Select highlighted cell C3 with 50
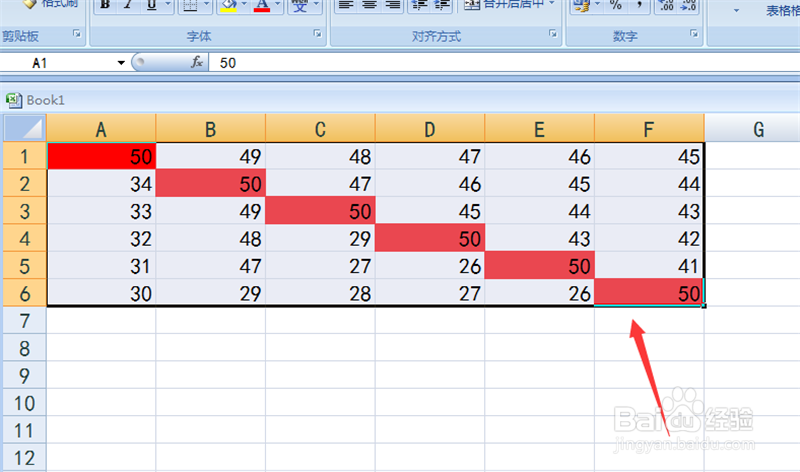 pyautogui.click(x=320, y=211)
